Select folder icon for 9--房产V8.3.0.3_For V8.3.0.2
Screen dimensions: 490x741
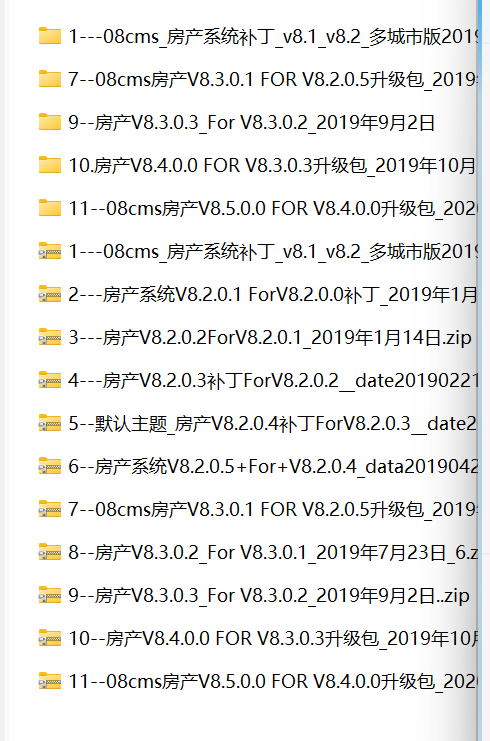pyautogui.click(x=50, y=122)
